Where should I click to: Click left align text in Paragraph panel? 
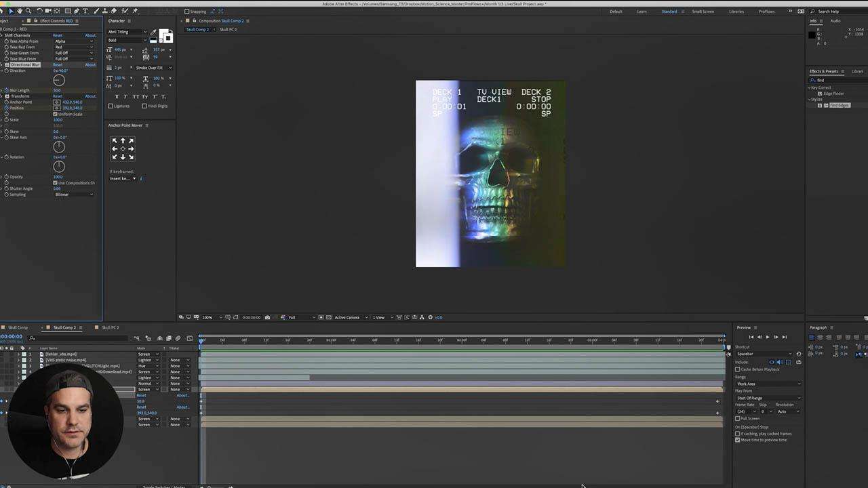pyautogui.click(x=812, y=338)
